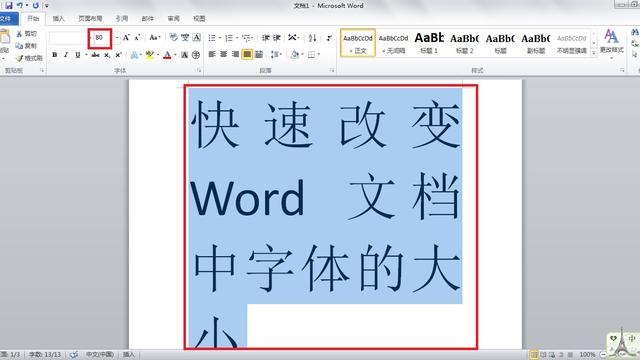This screenshot has width=640, height=360.
Task: Apply character border to text
Action: (197, 38)
